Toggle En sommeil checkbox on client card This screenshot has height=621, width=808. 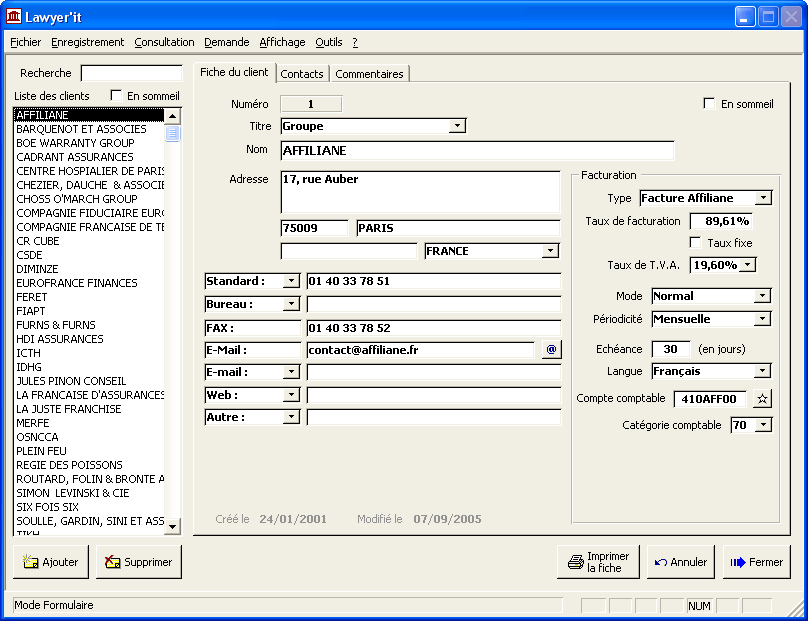tap(710, 104)
